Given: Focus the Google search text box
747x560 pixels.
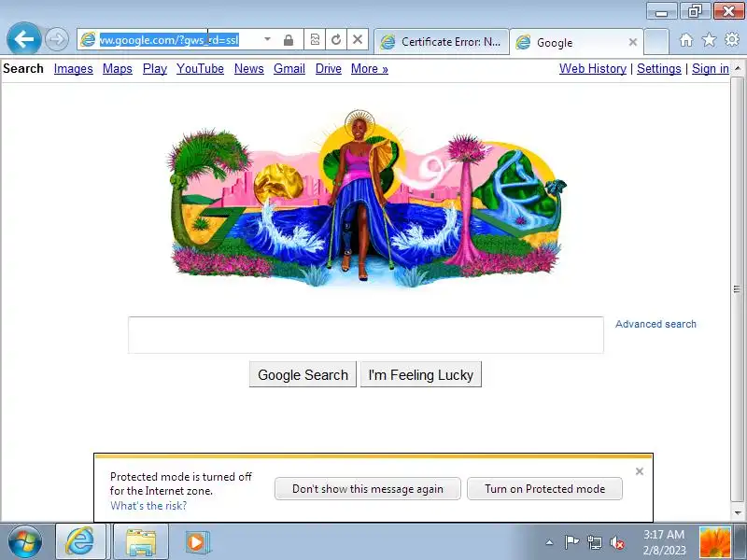Looking at the screenshot, I should click(366, 335).
